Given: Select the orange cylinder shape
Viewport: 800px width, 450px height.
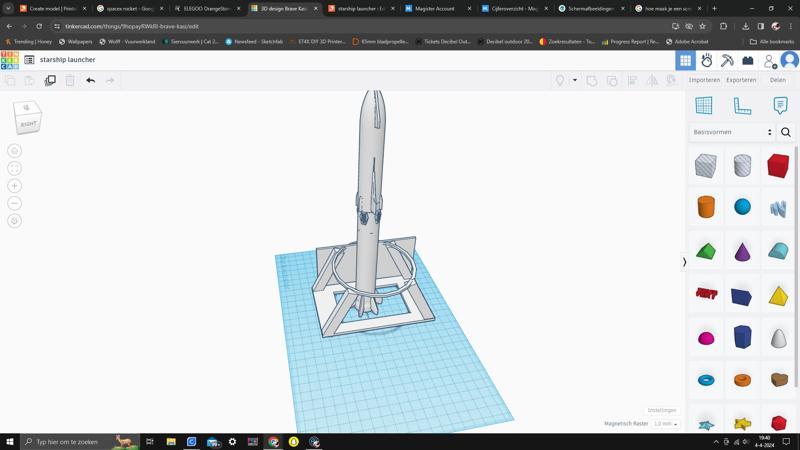Looking at the screenshot, I should [x=706, y=207].
